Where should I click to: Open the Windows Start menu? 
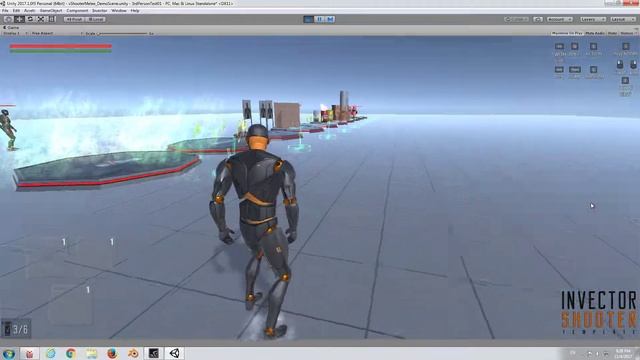click(9, 353)
